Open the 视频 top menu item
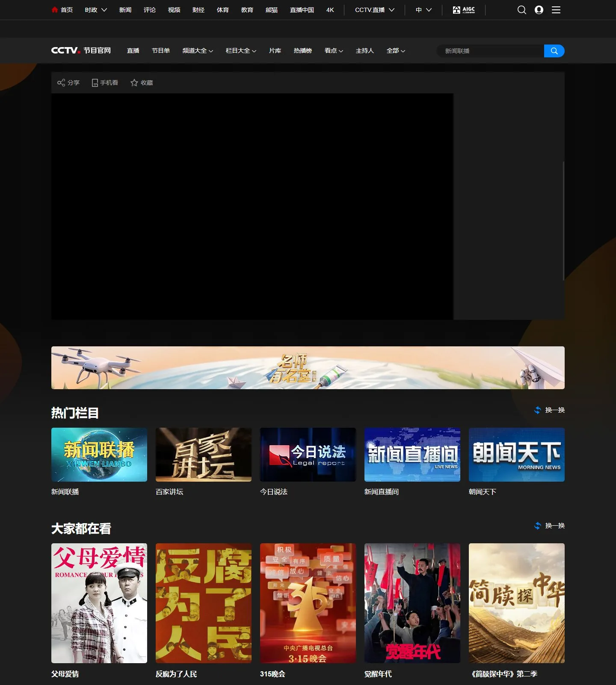616x685 pixels. pos(174,10)
